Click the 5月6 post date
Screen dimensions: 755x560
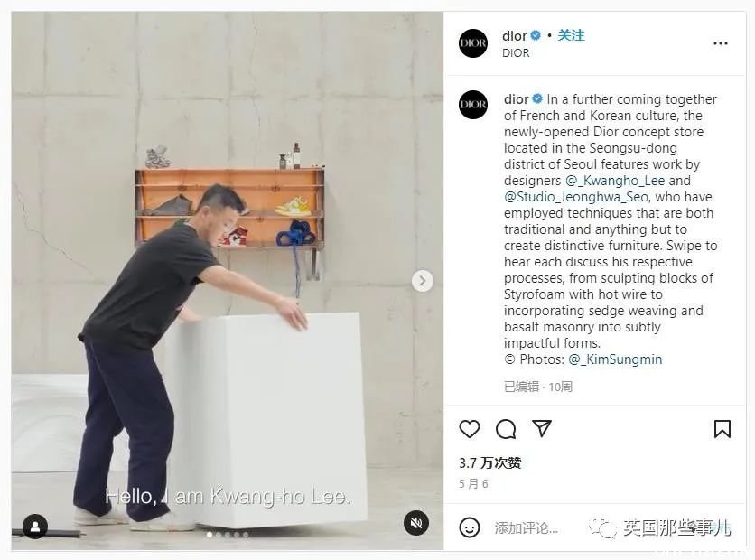[473, 483]
